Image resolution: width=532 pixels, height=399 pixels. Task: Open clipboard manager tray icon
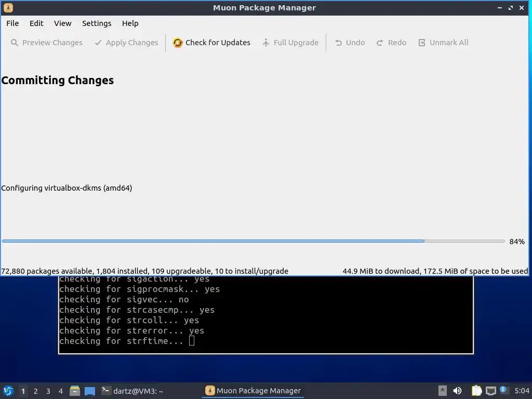[476, 391]
